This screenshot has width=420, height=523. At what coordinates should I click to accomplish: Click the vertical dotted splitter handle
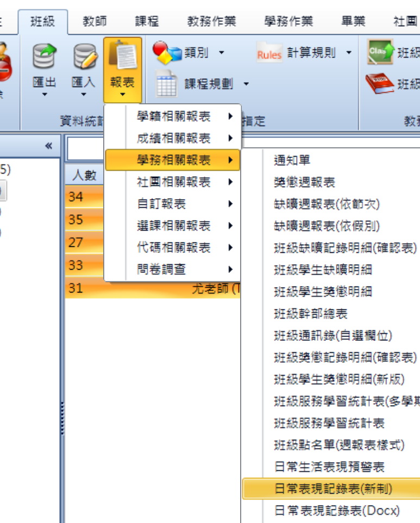[62, 418]
